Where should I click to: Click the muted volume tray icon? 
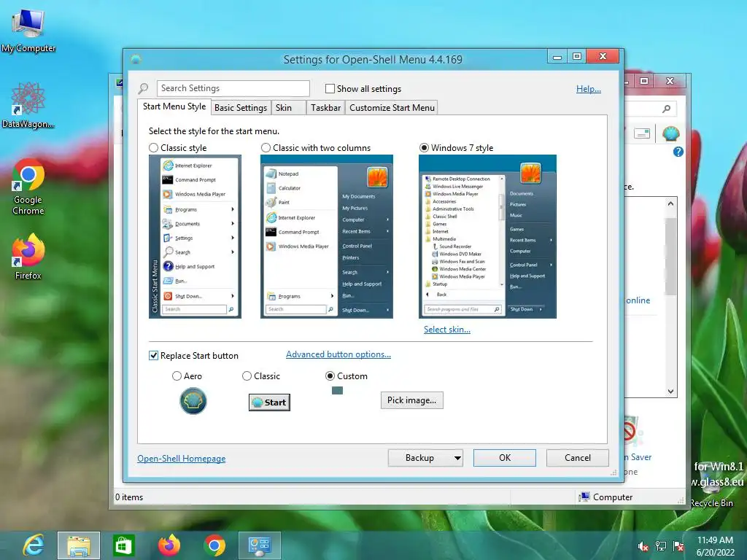tap(643, 546)
